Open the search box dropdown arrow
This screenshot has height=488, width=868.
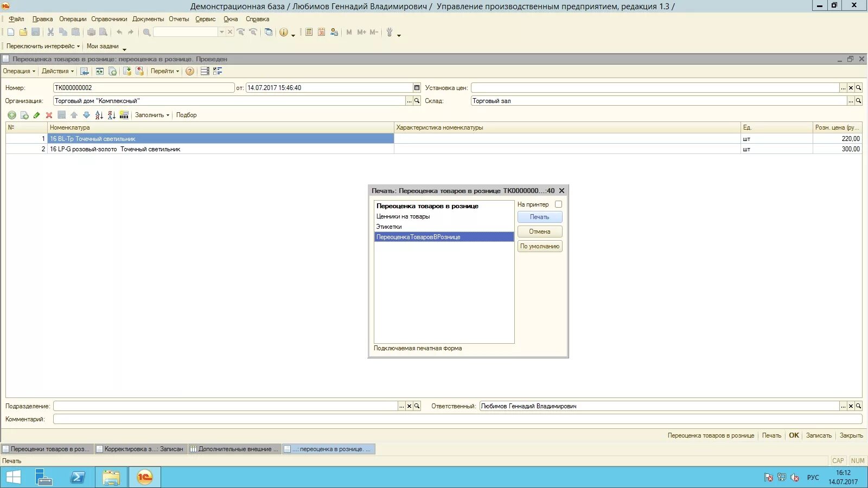click(221, 33)
